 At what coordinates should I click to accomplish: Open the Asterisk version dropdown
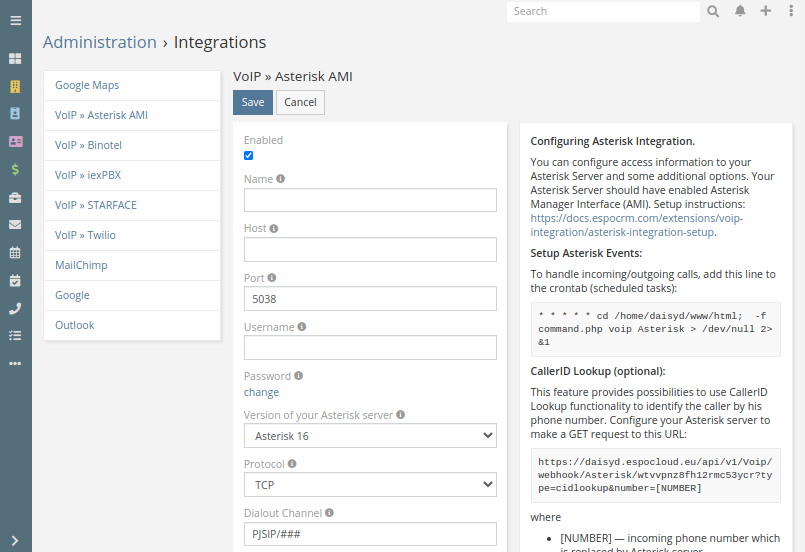tap(370, 435)
